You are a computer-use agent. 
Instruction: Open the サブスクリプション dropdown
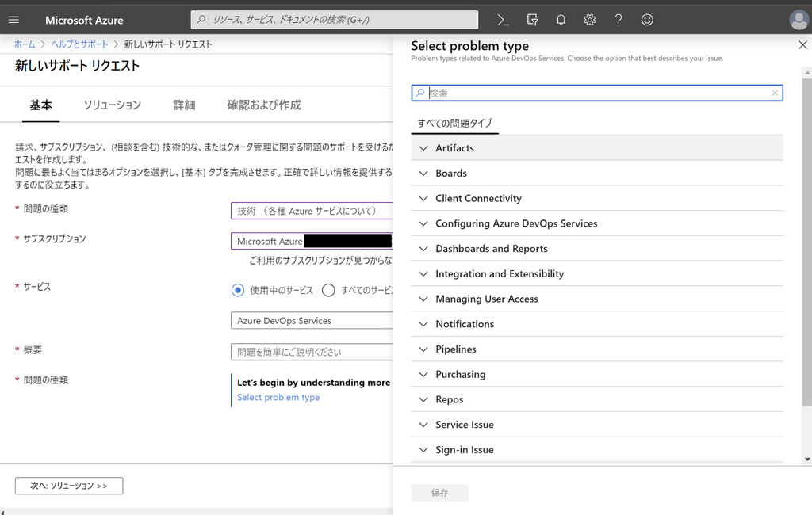pyautogui.click(x=312, y=241)
